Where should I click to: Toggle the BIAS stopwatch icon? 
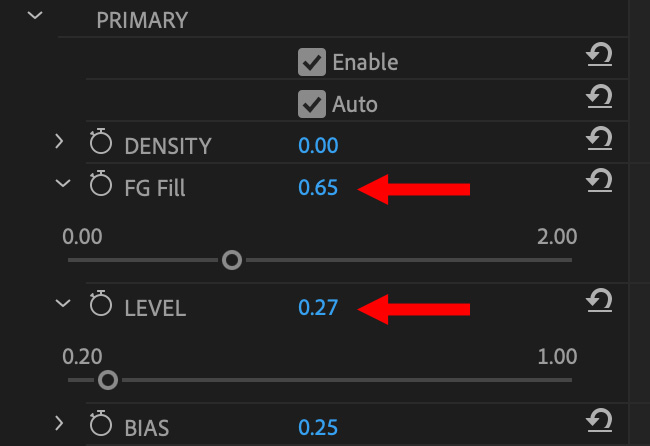[101, 425]
